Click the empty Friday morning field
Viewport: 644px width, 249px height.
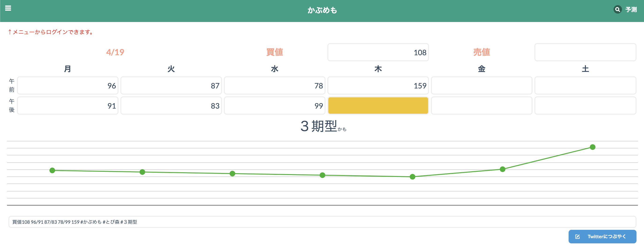[481, 85]
